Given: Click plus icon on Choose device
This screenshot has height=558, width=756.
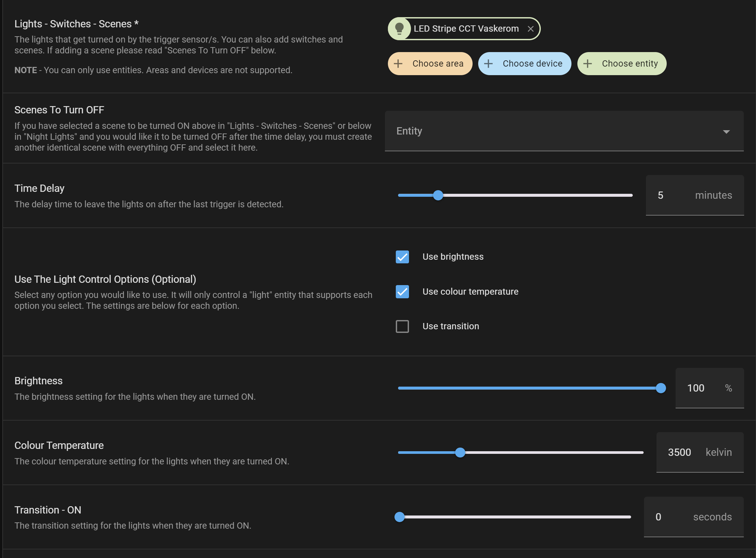Looking at the screenshot, I should click(488, 64).
